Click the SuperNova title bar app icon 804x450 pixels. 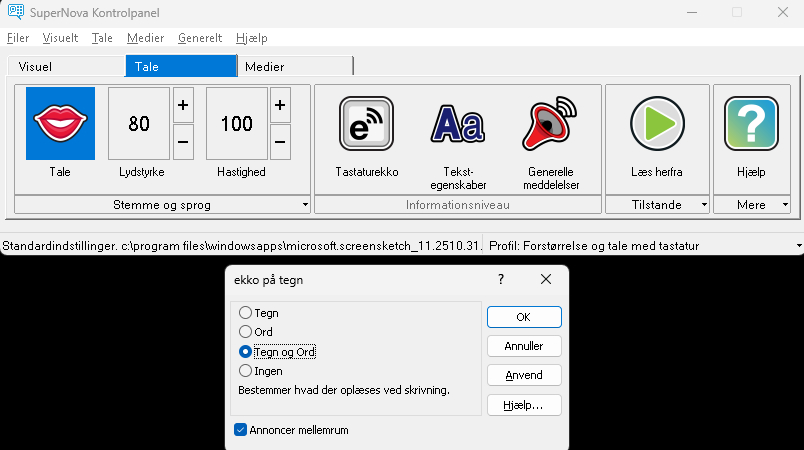14,12
